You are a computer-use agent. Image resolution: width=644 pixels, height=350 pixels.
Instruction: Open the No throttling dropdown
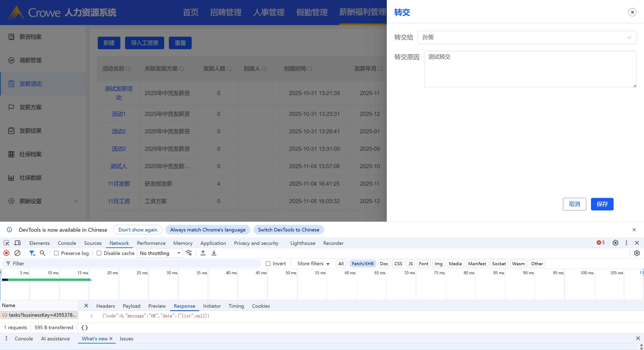(x=160, y=253)
